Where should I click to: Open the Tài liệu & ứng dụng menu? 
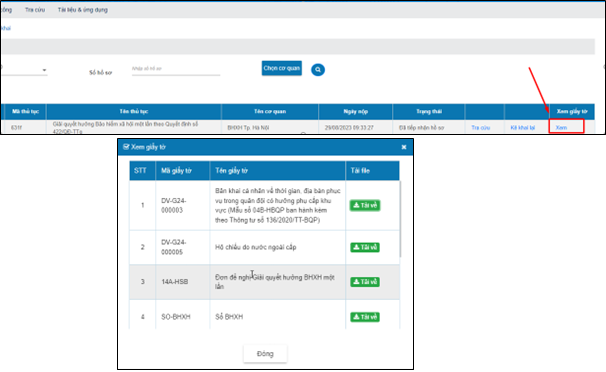(x=83, y=10)
